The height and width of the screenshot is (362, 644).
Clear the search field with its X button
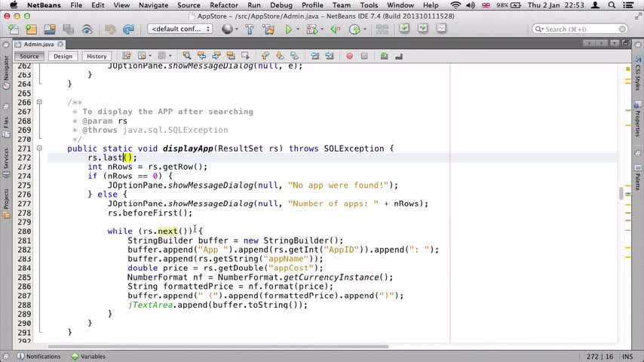click(x=622, y=29)
